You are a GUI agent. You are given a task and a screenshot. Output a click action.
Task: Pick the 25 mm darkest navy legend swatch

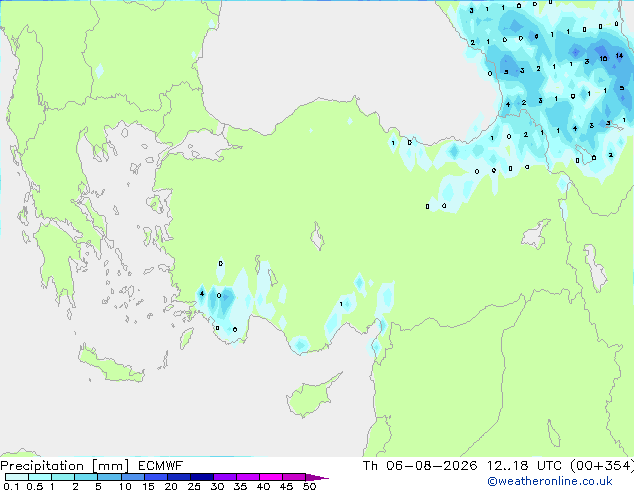pos(202,477)
